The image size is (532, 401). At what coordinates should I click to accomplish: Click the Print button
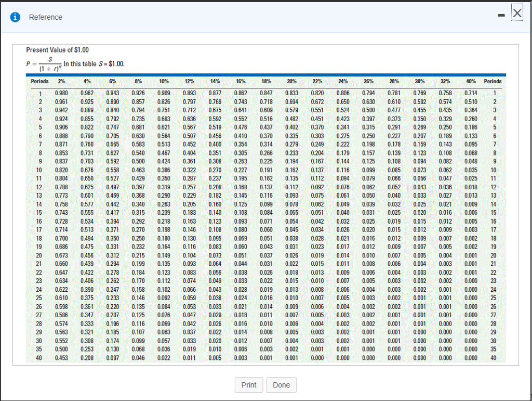(x=249, y=385)
